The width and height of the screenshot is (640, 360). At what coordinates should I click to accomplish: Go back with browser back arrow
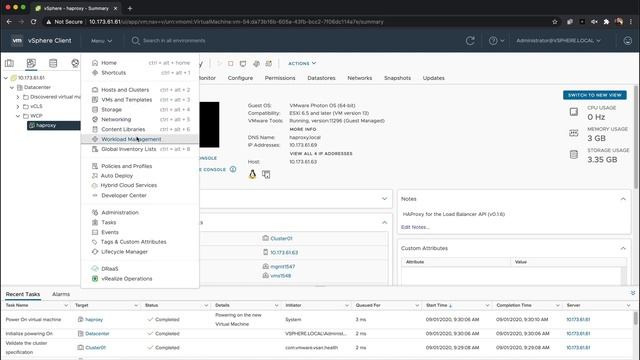coord(9,22)
